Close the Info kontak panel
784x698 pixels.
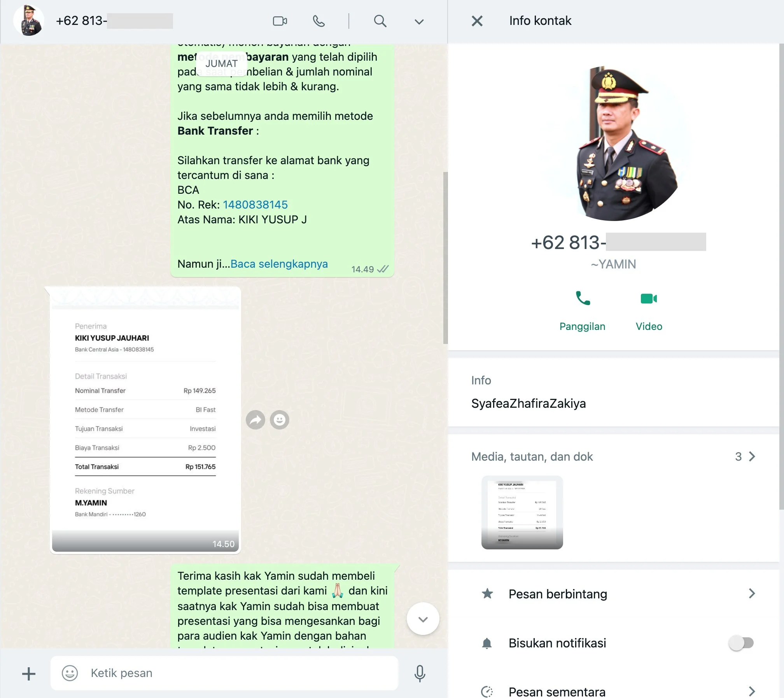pos(477,21)
